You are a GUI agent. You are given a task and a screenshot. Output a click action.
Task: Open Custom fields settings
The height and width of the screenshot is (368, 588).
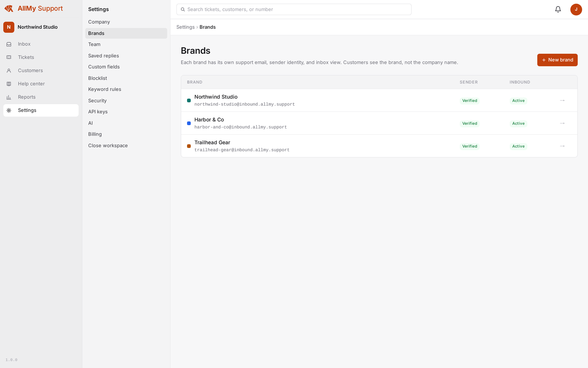click(126, 67)
